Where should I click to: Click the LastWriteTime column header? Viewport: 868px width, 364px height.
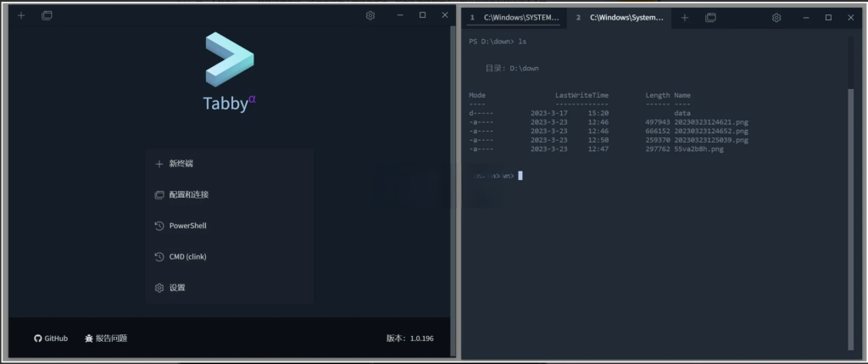(x=581, y=95)
